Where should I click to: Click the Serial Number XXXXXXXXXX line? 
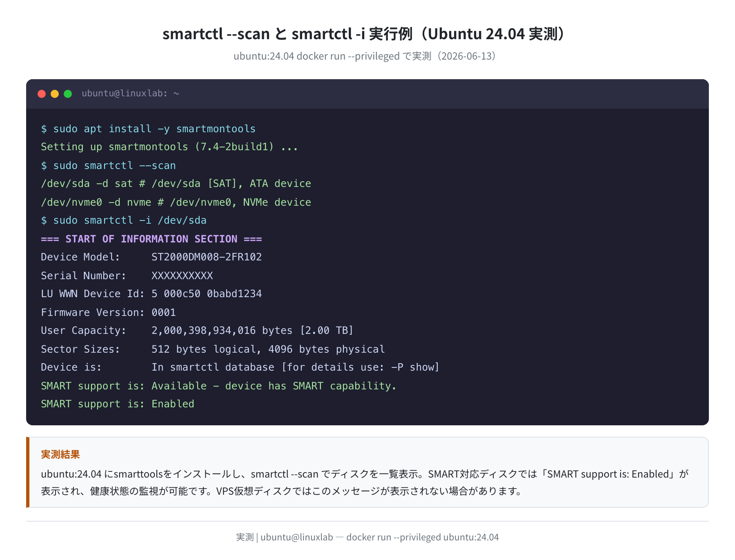[x=127, y=276]
